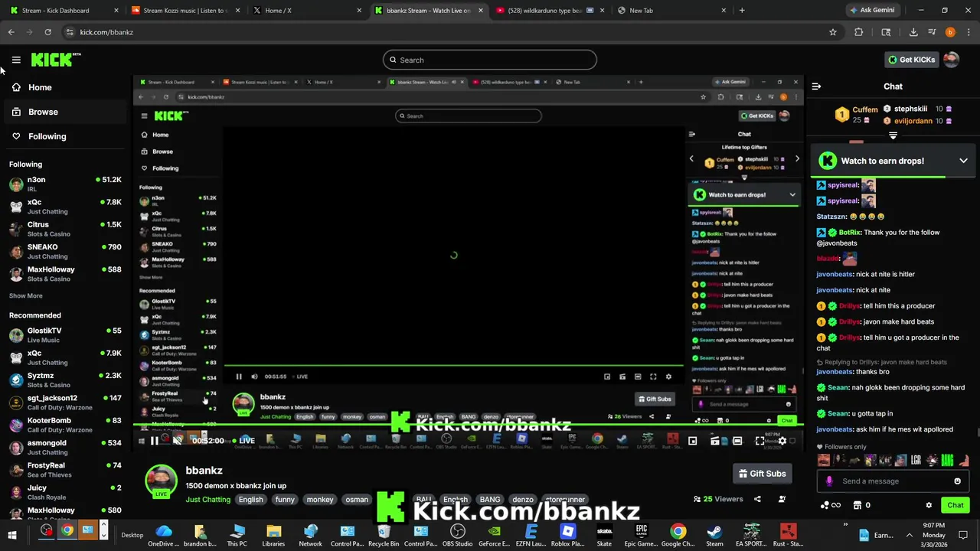Click the English tag under stream title
This screenshot has height=551, width=980.
point(250,500)
